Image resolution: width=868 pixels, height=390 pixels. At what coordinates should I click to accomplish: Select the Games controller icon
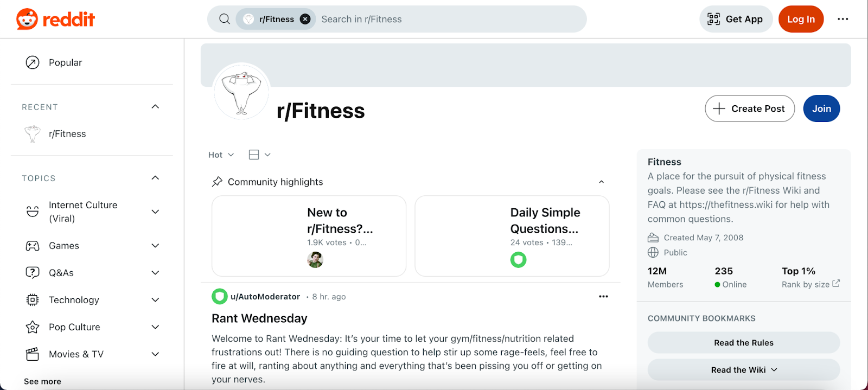(33, 245)
